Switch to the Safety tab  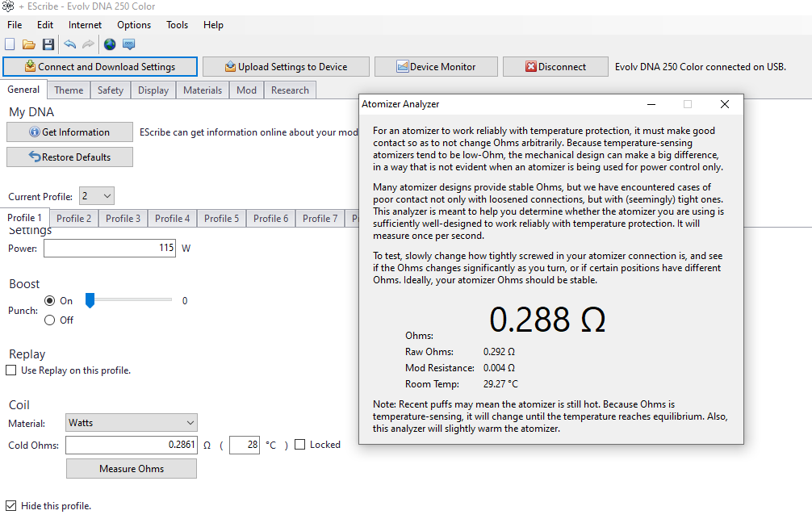(111, 90)
